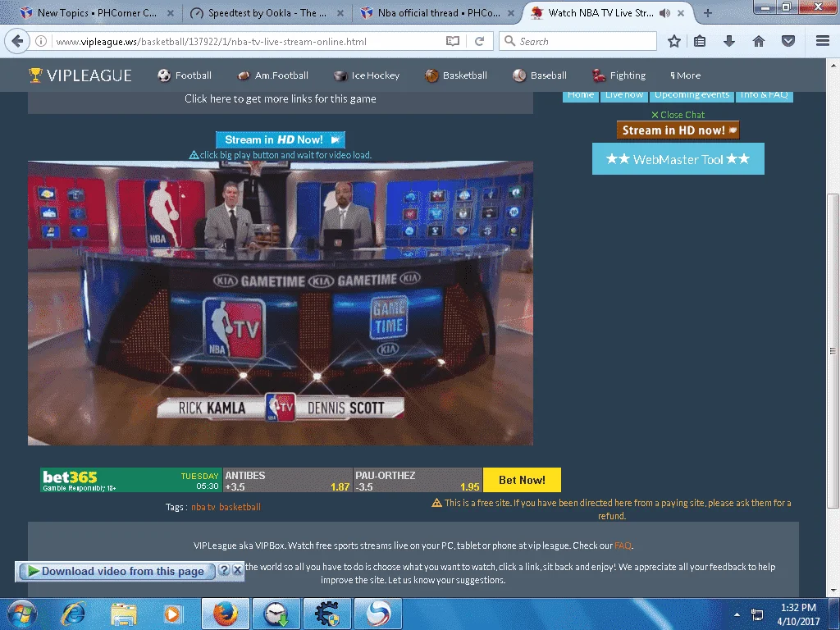Open a new browser tab
The image size is (840, 630).
point(707,13)
